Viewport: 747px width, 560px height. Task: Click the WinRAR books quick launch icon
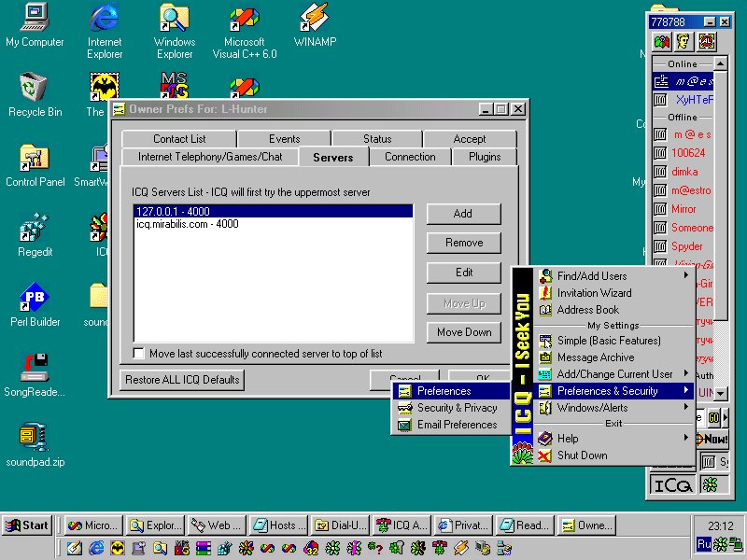(204, 548)
